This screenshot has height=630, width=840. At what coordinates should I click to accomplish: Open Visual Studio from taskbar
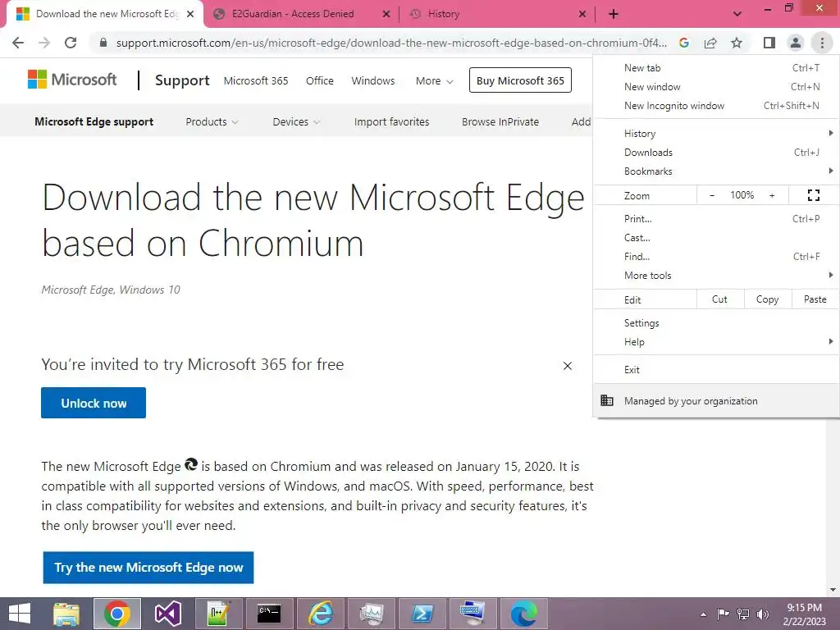[x=167, y=614]
